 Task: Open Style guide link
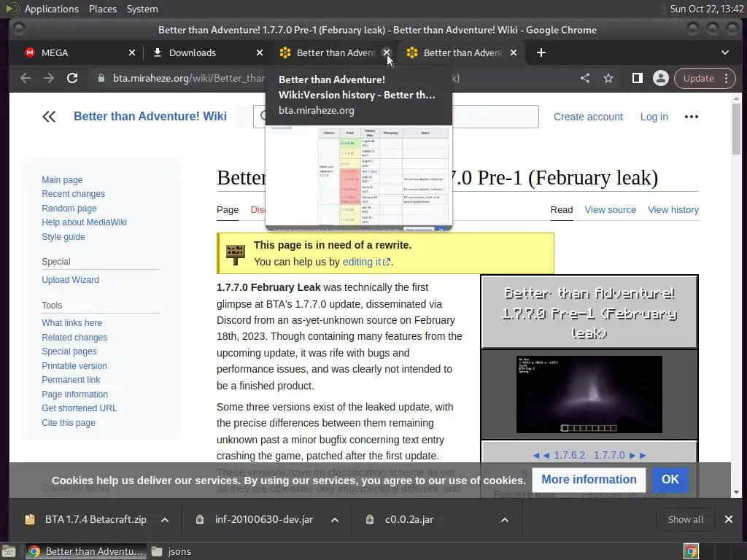(63, 237)
